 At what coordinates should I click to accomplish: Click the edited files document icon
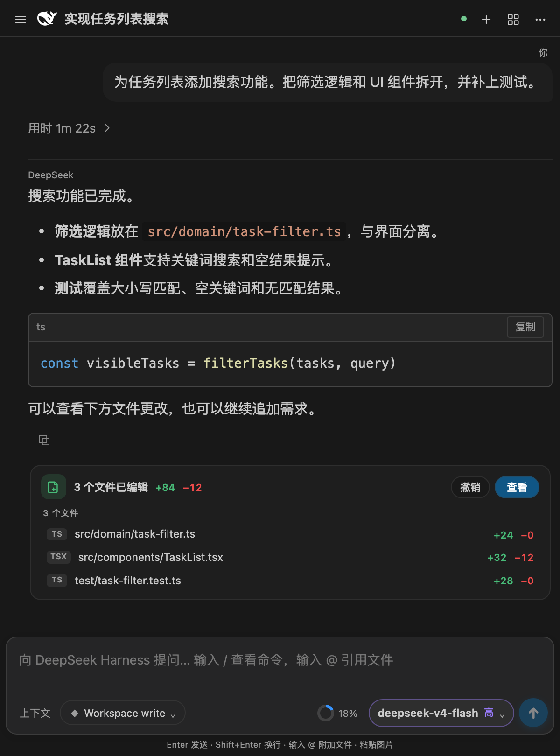pos(53,487)
